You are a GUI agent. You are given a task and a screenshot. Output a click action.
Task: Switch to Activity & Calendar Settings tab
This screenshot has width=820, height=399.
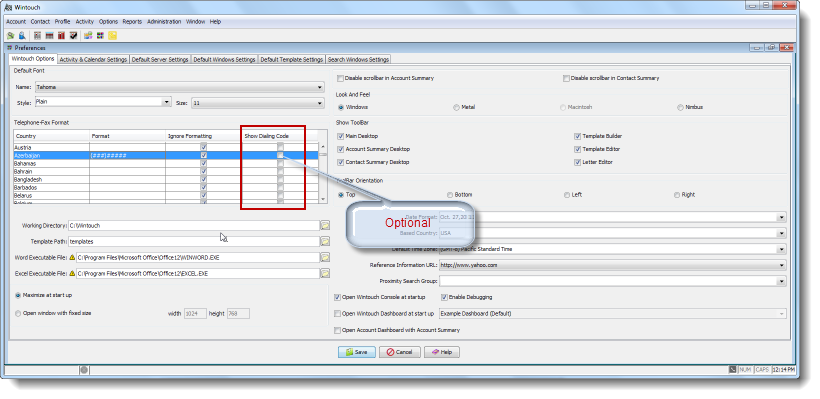[93, 60]
